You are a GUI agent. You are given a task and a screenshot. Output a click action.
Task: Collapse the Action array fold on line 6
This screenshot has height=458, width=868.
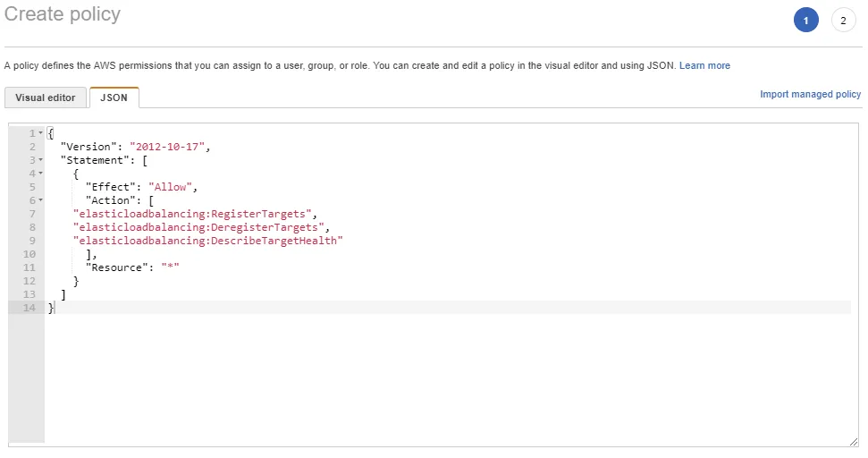(40, 200)
